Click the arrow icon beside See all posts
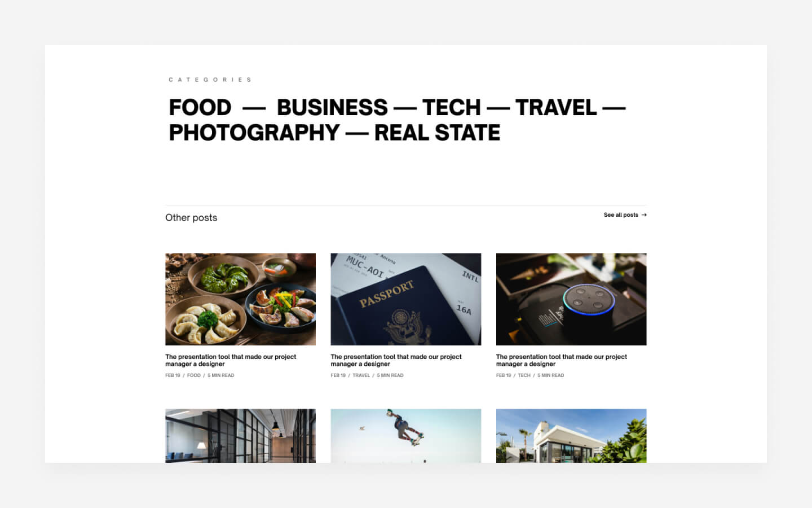 [644, 215]
